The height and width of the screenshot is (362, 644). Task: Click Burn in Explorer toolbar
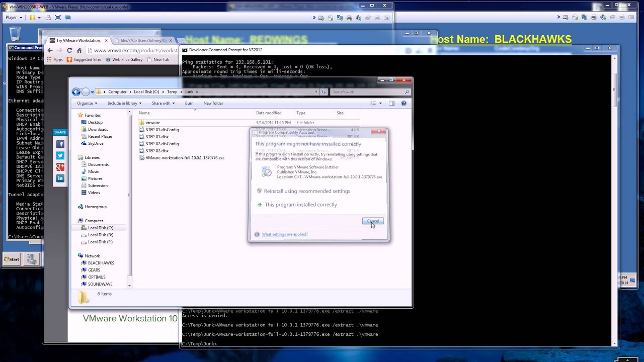coord(189,103)
